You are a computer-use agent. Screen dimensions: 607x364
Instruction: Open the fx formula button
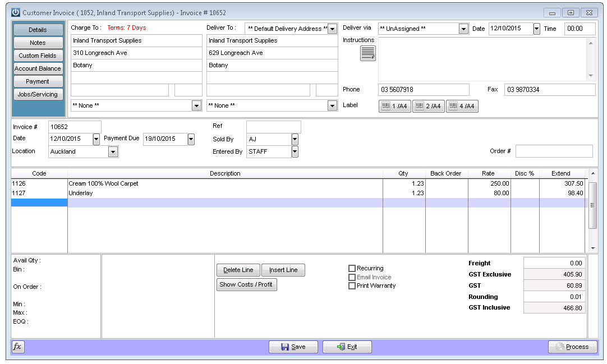[x=17, y=347]
